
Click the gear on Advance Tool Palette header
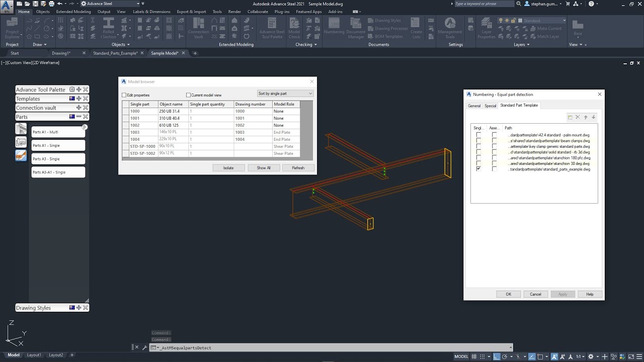click(72, 89)
